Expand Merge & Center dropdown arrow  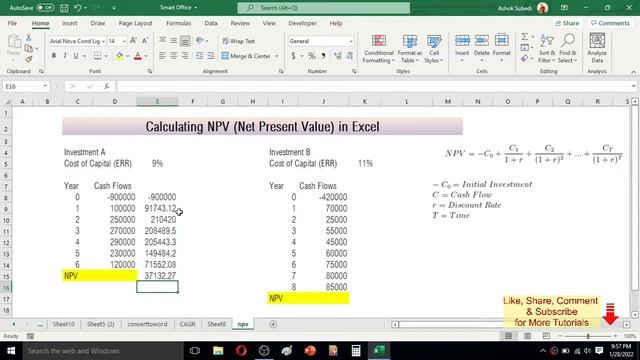pyautogui.click(x=277, y=56)
